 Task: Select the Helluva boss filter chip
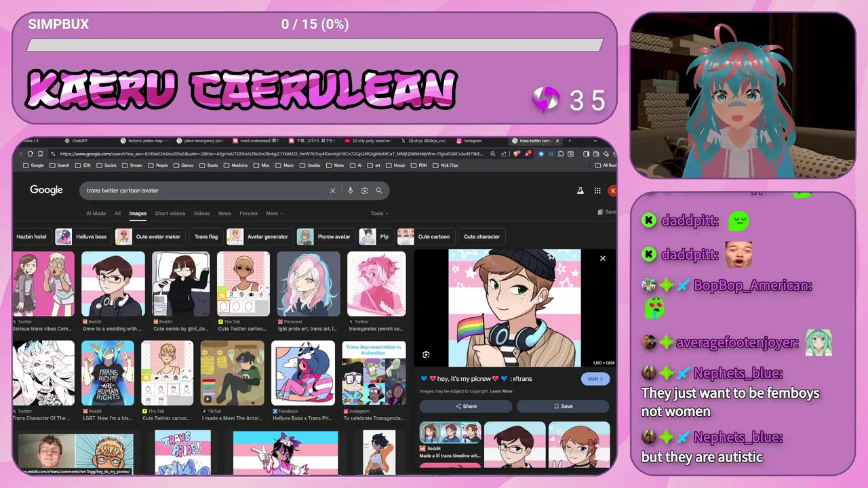(83, 237)
